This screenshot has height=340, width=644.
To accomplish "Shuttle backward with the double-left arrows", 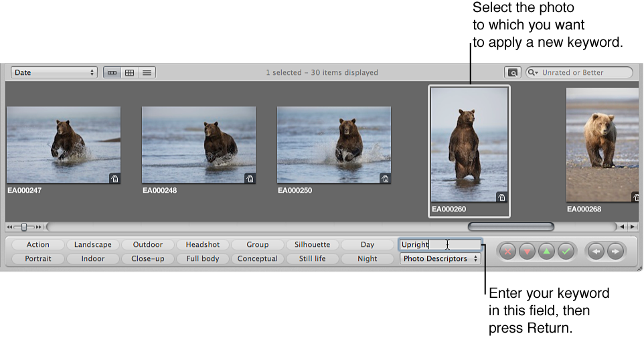I will click(10, 227).
